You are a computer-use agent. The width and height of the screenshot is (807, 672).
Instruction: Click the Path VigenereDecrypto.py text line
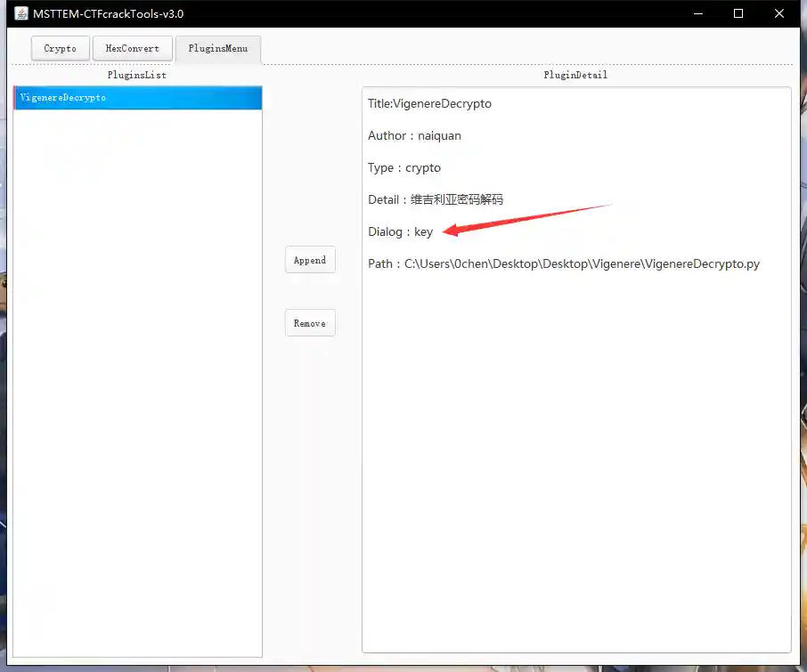[x=564, y=263]
